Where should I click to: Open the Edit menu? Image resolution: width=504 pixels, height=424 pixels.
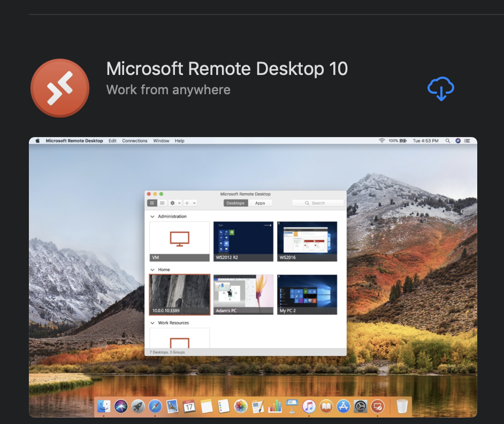[112, 141]
